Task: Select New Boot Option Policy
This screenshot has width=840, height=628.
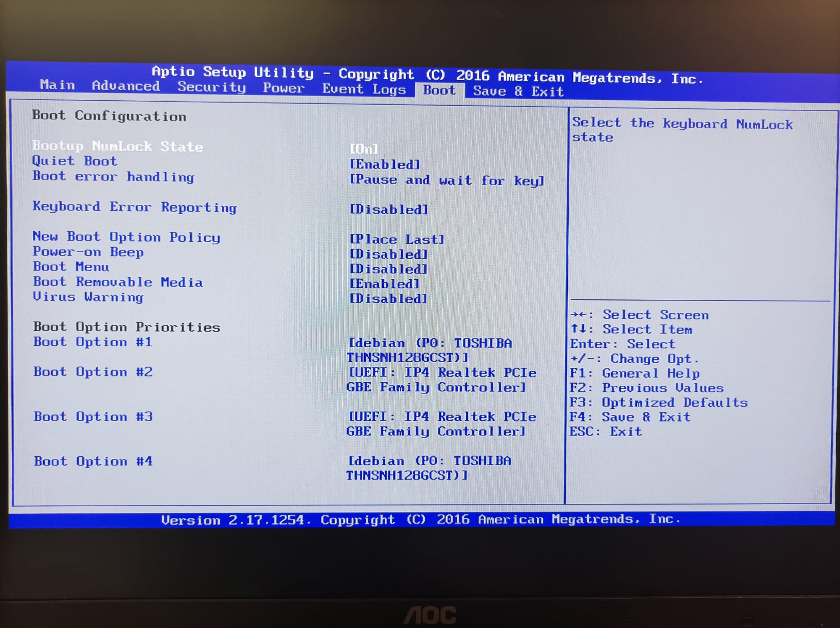Action: 126,237
